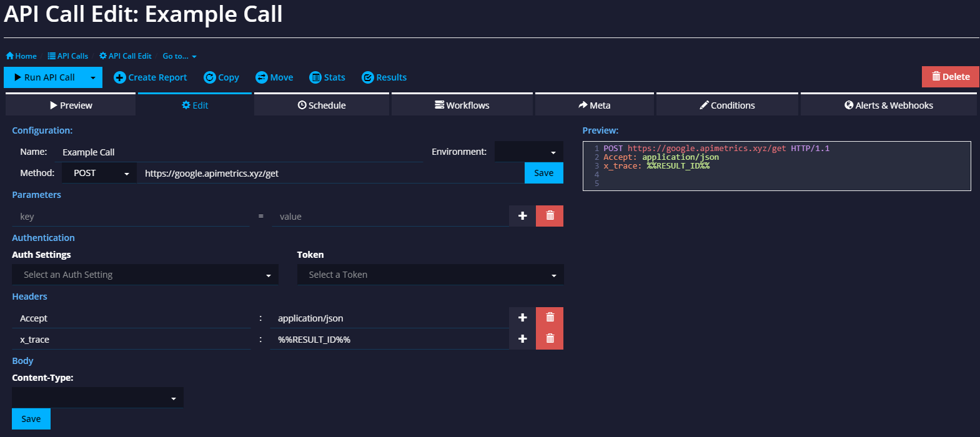This screenshot has height=437, width=980.
Task: Open the API Call Edit breadcrumb
Action: coord(126,56)
